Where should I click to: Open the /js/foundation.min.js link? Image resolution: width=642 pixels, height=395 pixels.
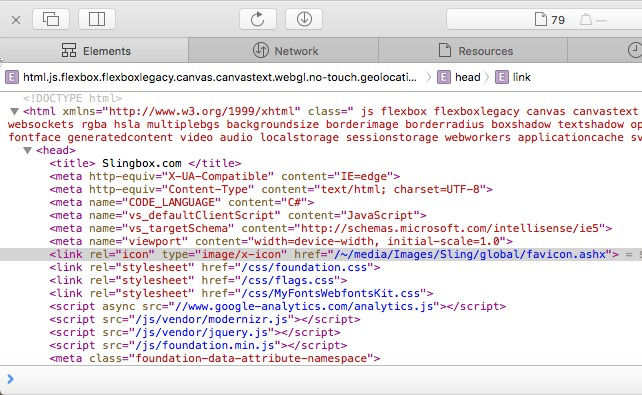click(x=205, y=345)
